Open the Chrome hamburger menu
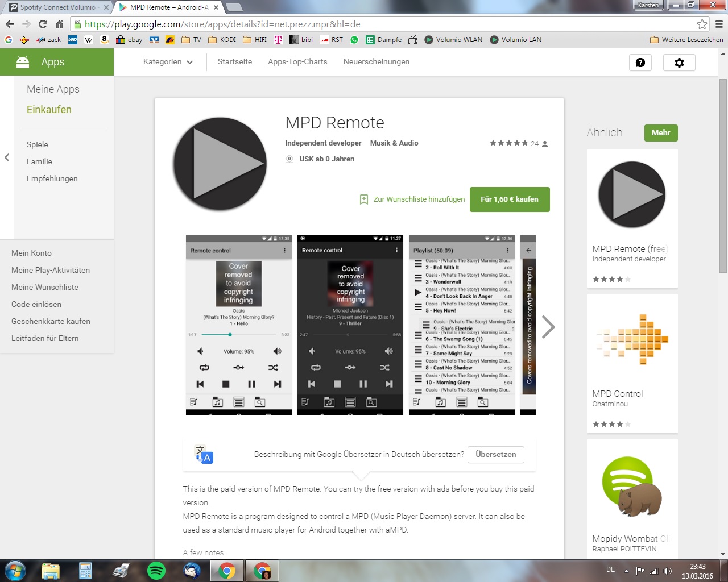Screen dimensions: 728x582 719,24
